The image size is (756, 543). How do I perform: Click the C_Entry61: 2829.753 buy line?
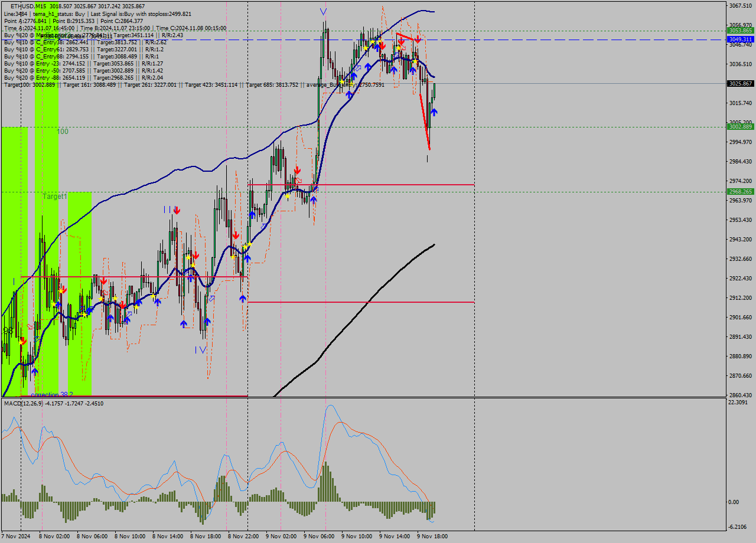click(x=83, y=50)
